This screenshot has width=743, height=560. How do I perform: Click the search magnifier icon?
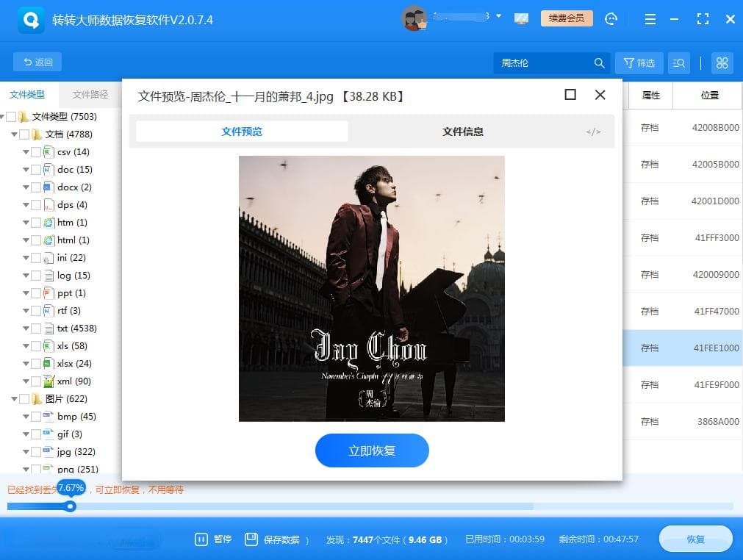(600, 63)
